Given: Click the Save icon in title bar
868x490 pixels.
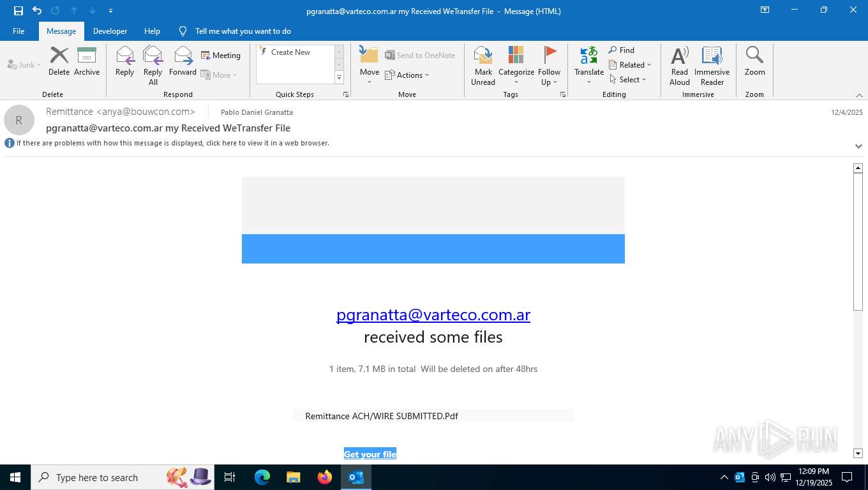Looking at the screenshot, I should (x=19, y=11).
